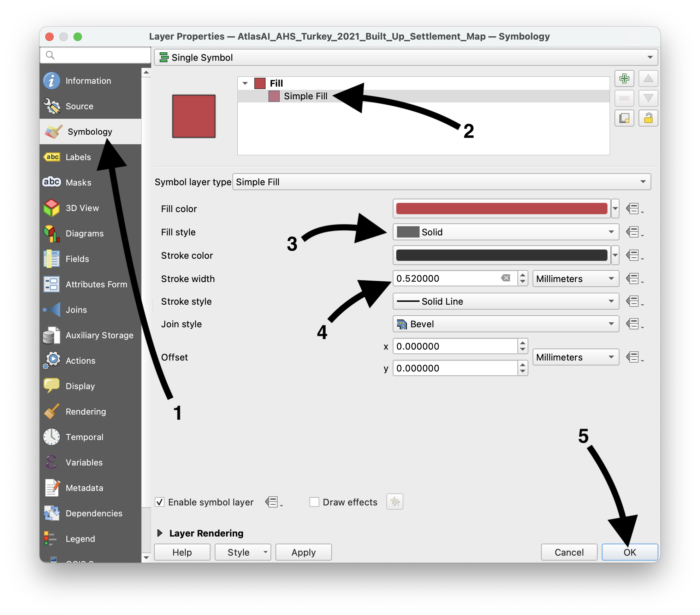Switch to the 3D View tab
Image resolution: width=700 pixels, height=615 pixels.
(x=90, y=208)
